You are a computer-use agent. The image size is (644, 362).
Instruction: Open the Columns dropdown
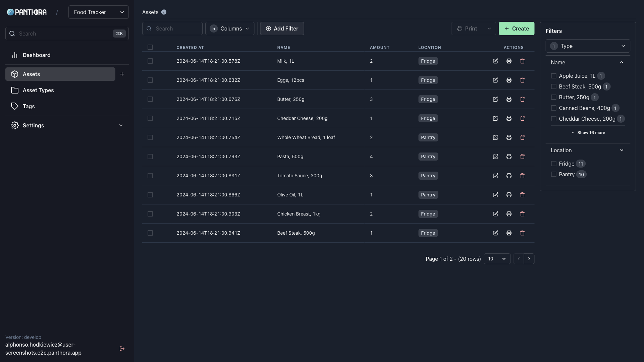point(230,28)
